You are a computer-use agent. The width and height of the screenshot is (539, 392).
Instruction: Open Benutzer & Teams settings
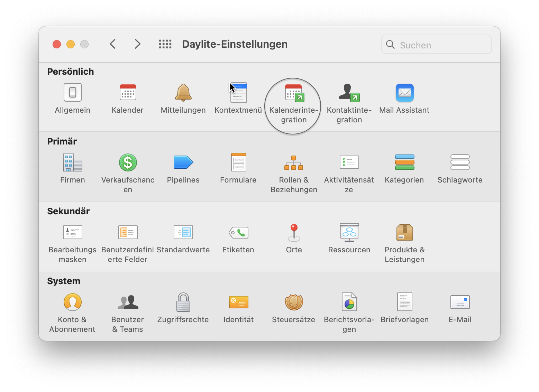(128, 302)
